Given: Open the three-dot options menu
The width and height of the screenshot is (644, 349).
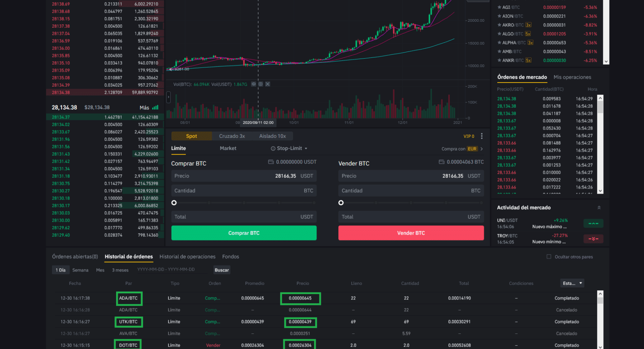Looking at the screenshot, I should pos(482,136).
